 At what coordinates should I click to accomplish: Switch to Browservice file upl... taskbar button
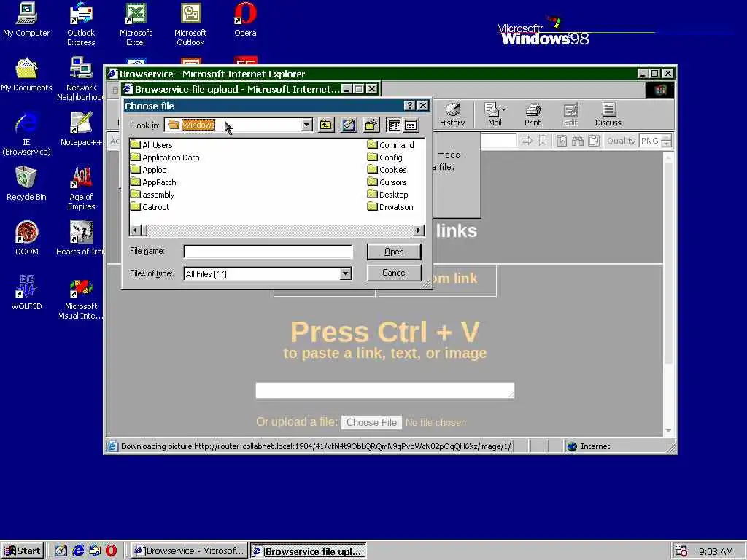tap(309, 551)
